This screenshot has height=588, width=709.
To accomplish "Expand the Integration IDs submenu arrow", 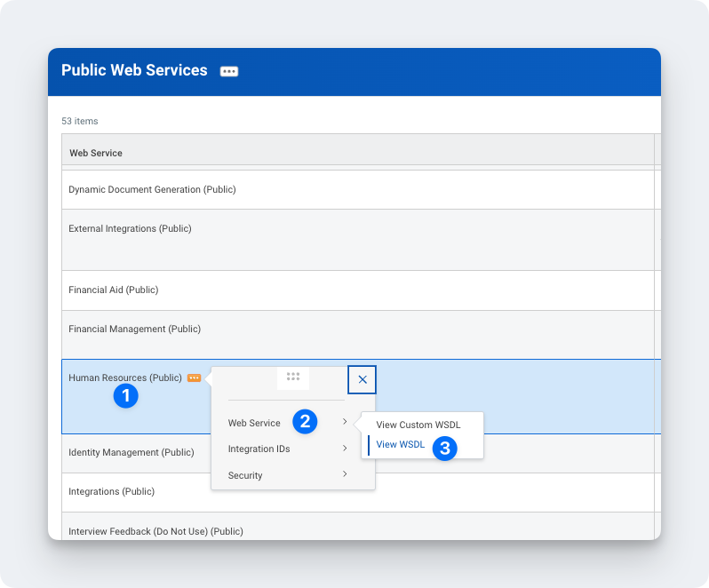I will click(x=345, y=449).
